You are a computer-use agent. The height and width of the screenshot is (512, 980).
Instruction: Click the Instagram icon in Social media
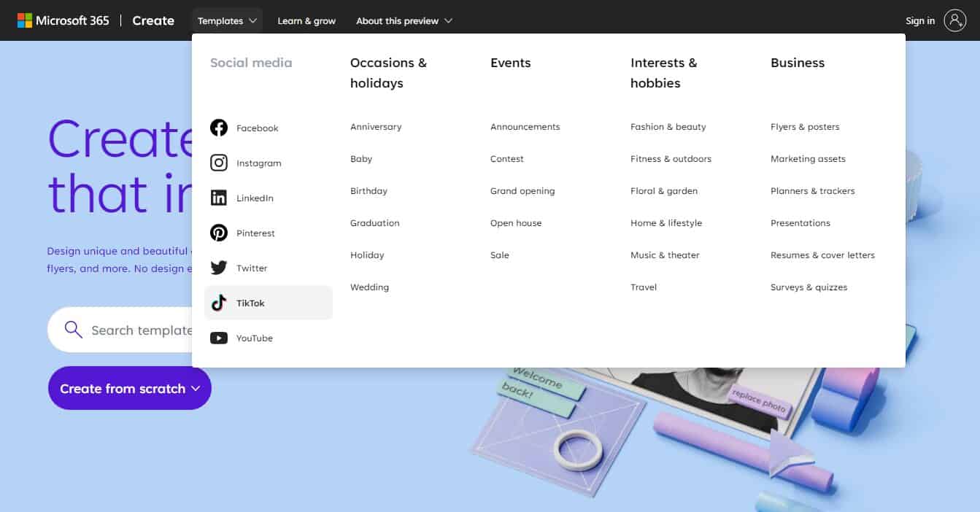pos(219,162)
